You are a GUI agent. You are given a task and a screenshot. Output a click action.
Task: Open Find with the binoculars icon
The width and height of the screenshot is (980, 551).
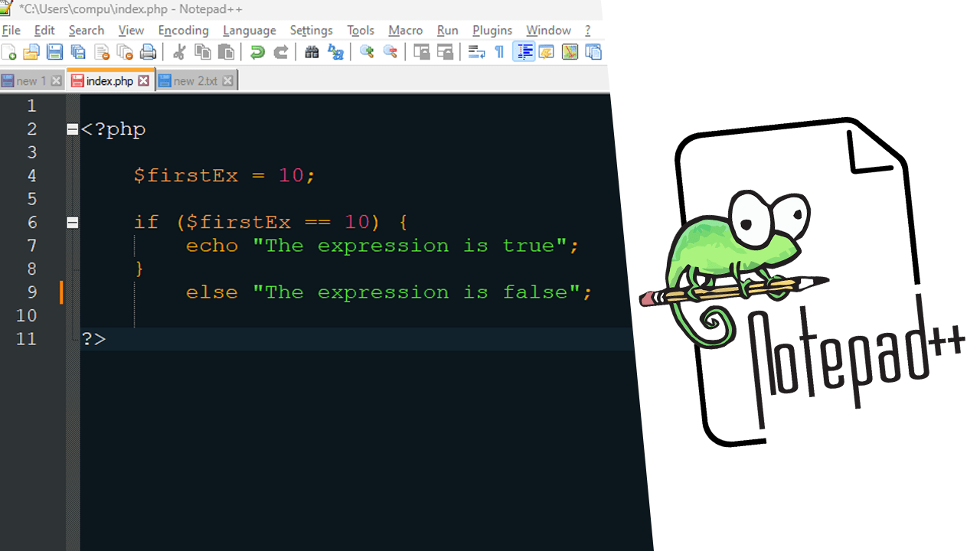(x=312, y=52)
